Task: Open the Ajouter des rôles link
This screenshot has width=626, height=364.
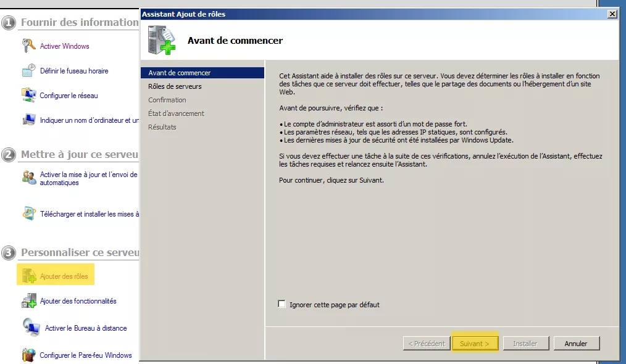Action: point(64,276)
